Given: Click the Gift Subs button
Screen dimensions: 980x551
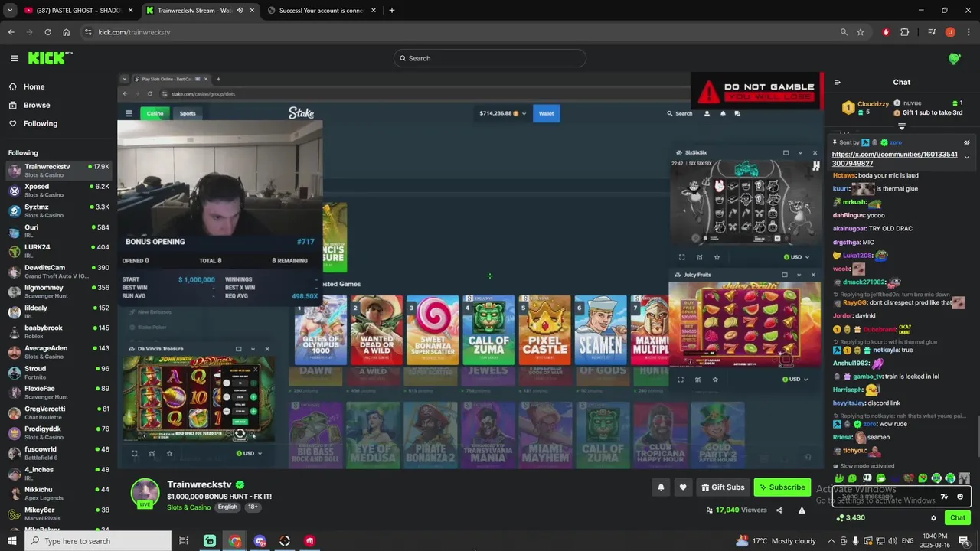Looking at the screenshot, I should 722,487.
